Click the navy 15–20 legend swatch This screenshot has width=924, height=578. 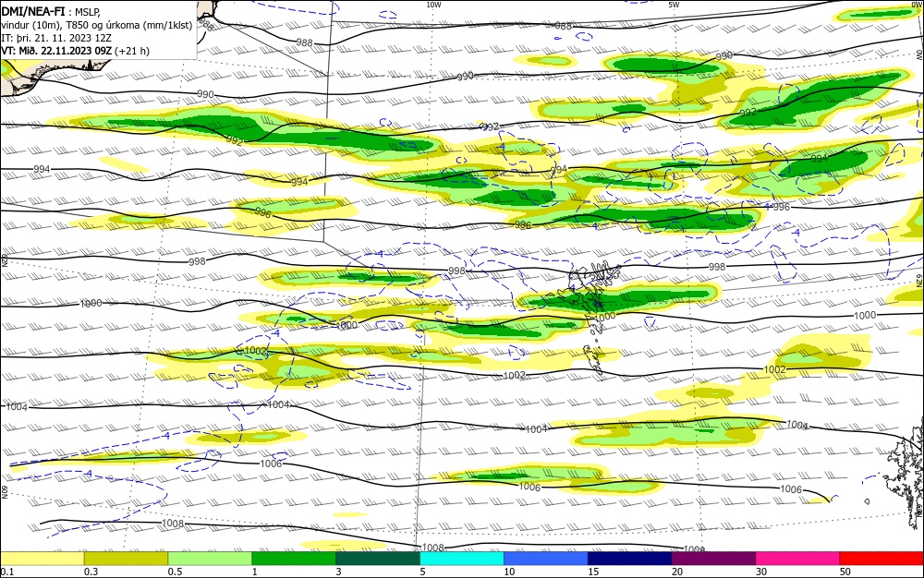tap(630, 559)
